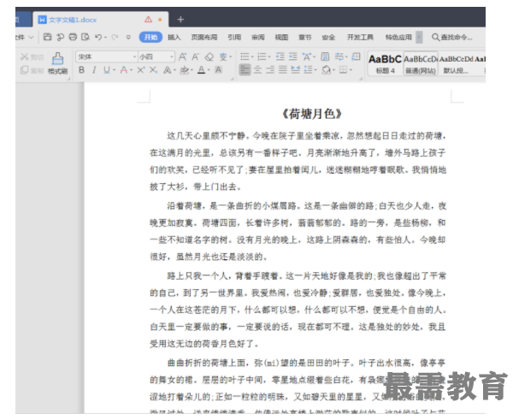Click the Cut (剪切) scissors icon

(25, 57)
